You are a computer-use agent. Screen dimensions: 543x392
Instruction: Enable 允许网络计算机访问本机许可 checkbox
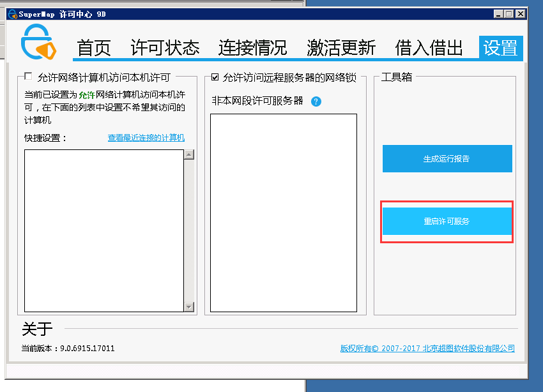(28, 76)
